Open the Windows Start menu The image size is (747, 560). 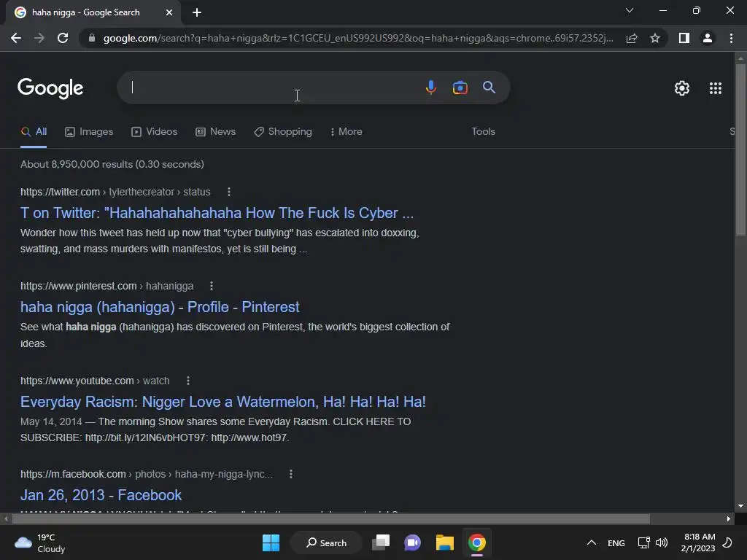pos(271,542)
